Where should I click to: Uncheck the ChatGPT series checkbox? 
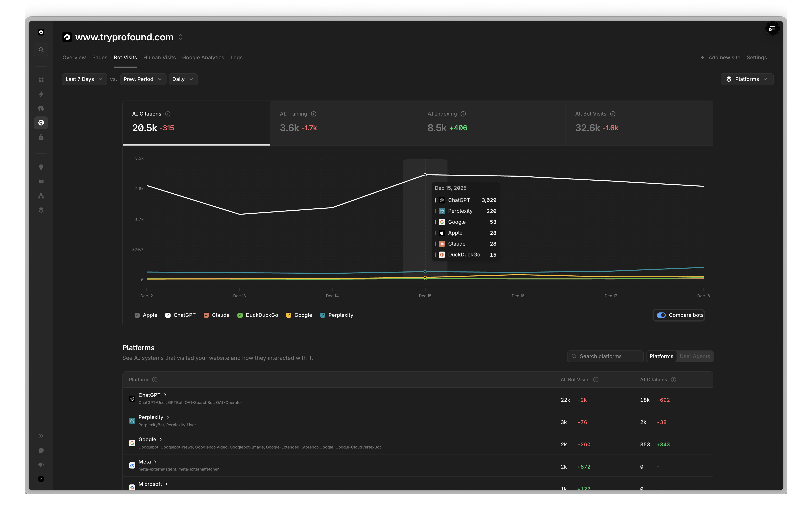pyautogui.click(x=168, y=315)
